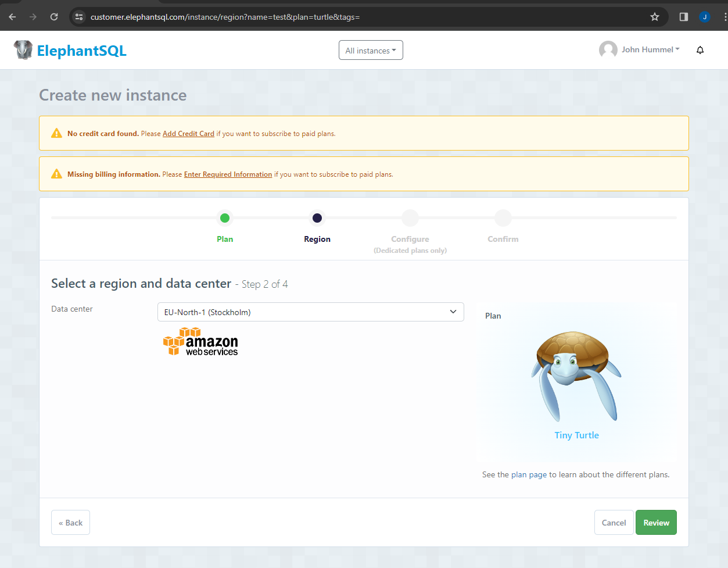The height and width of the screenshot is (568, 728).
Task: Click the Create new instance heading
Action: pos(113,95)
